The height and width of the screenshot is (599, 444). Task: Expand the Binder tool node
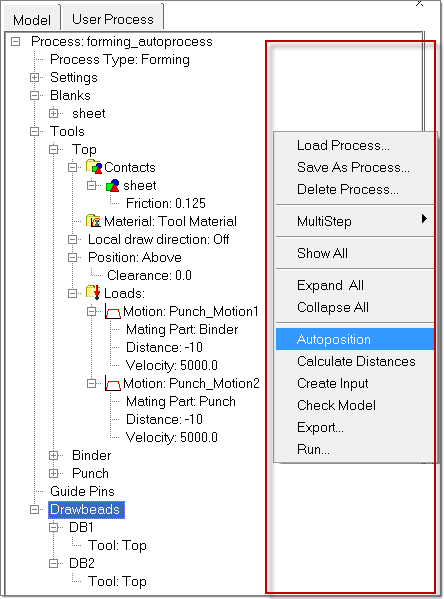tap(53, 455)
